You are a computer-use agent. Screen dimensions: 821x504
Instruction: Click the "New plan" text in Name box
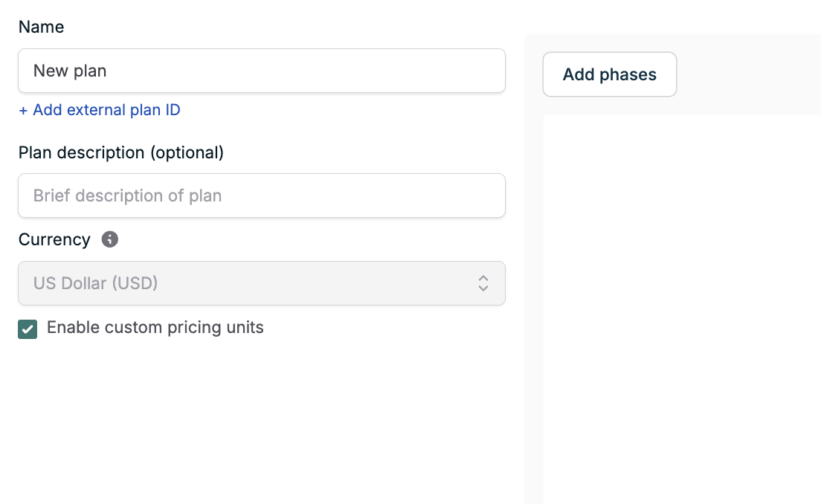pyautogui.click(x=70, y=71)
